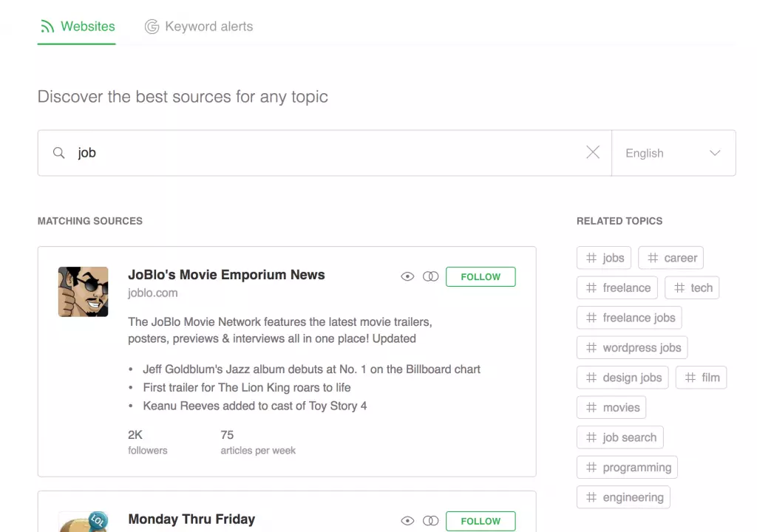The height and width of the screenshot is (532, 757).
Task: Click the 2K followers count
Action: coord(148,442)
